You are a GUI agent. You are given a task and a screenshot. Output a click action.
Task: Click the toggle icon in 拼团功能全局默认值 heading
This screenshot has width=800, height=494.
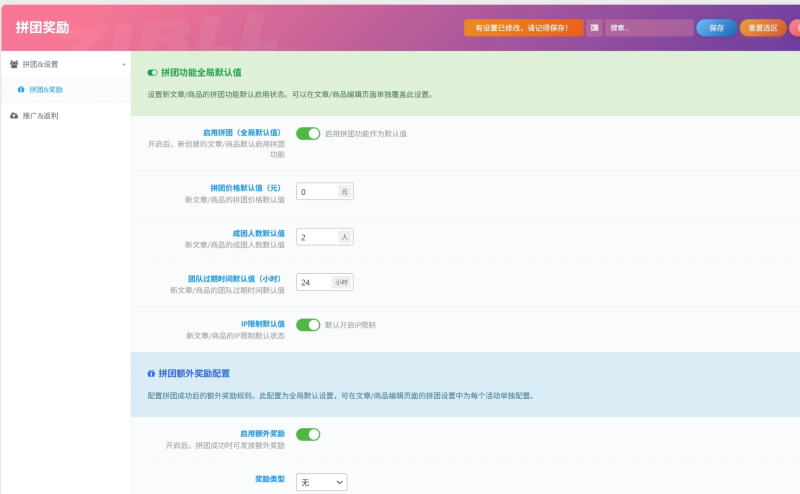click(152, 72)
